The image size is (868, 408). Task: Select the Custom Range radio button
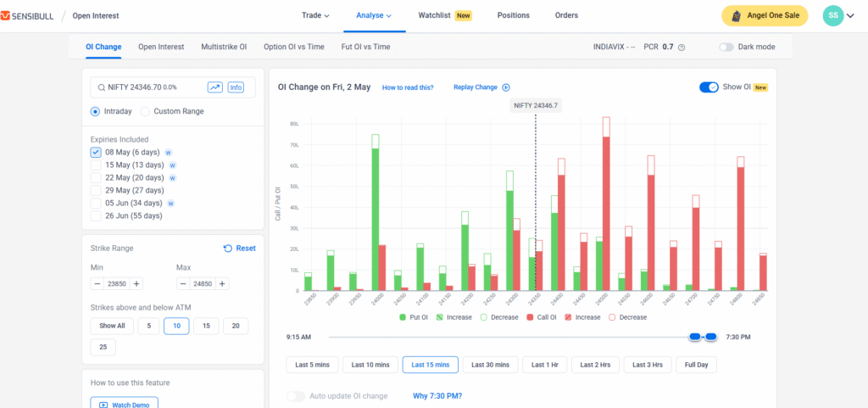tap(145, 111)
